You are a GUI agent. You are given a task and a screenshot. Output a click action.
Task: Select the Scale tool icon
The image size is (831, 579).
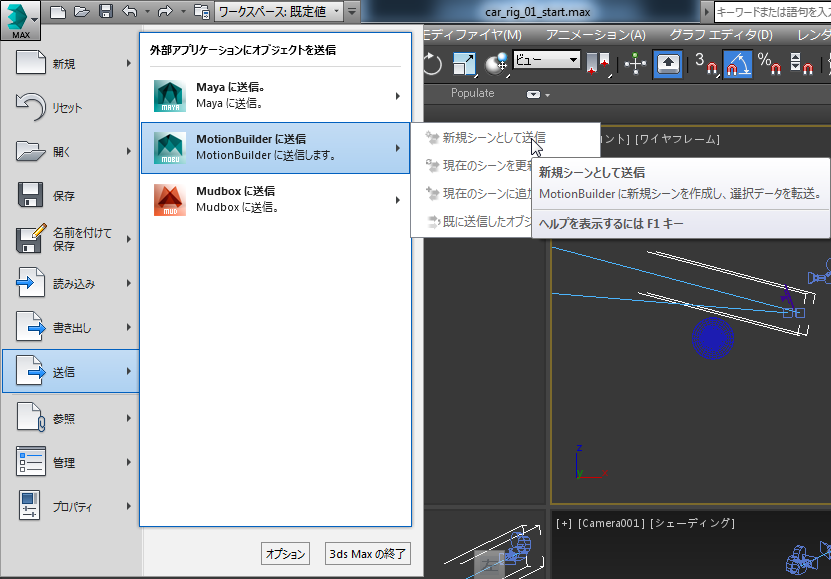464,65
